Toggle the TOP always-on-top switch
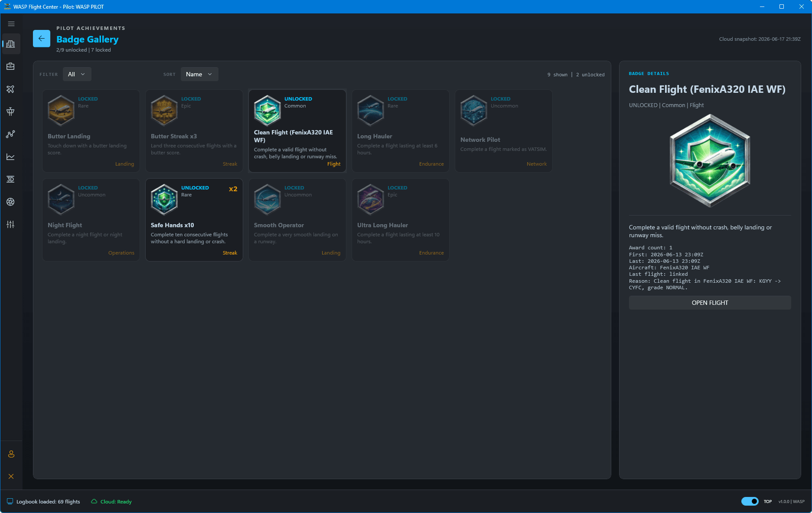This screenshot has width=812, height=513. pos(750,501)
